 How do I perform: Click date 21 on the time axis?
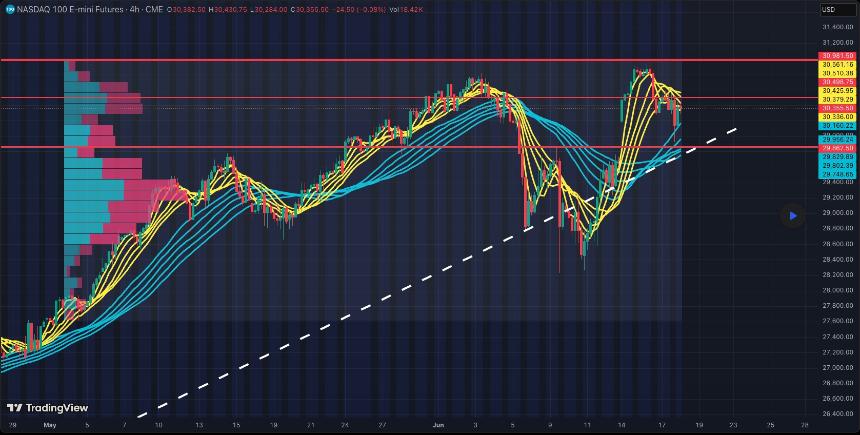pyautogui.click(x=310, y=425)
